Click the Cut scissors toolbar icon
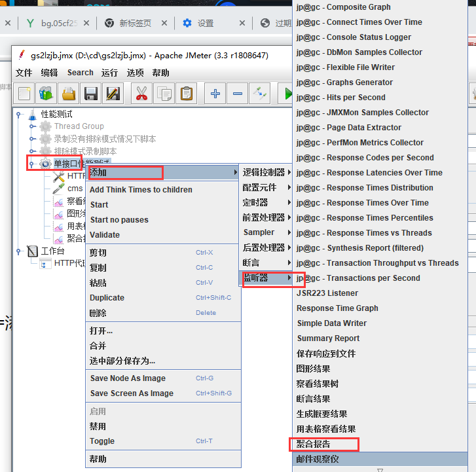The width and height of the screenshot is (476, 472). point(141,94)
